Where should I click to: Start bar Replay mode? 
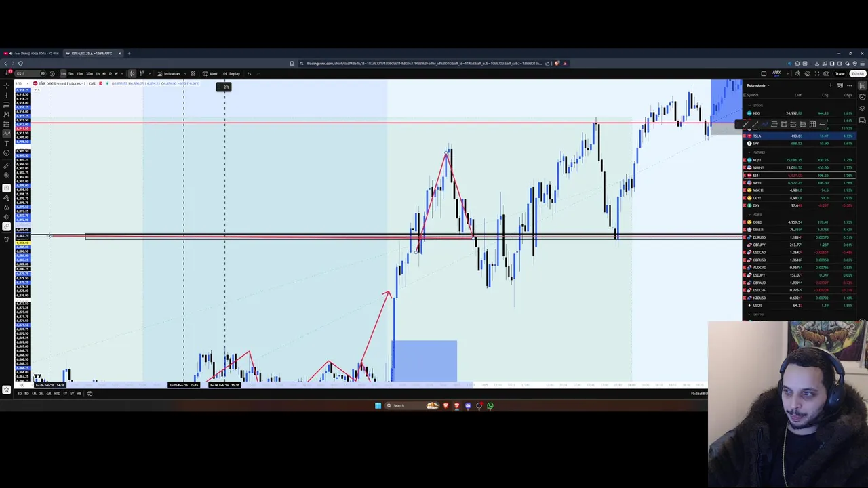pyautogui.click(x=232, y=74)
